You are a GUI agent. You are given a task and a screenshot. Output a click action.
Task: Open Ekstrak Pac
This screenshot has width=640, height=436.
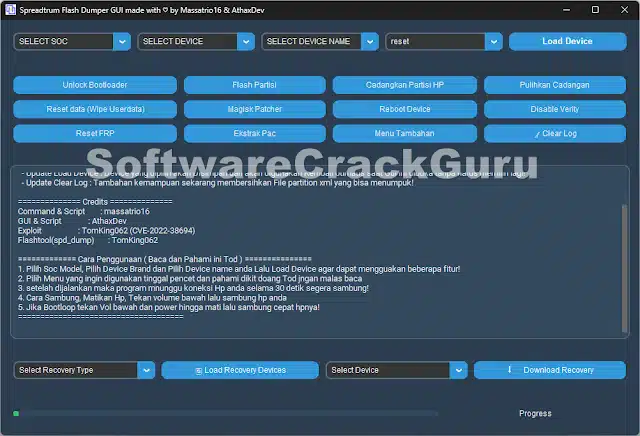point(255,133)
